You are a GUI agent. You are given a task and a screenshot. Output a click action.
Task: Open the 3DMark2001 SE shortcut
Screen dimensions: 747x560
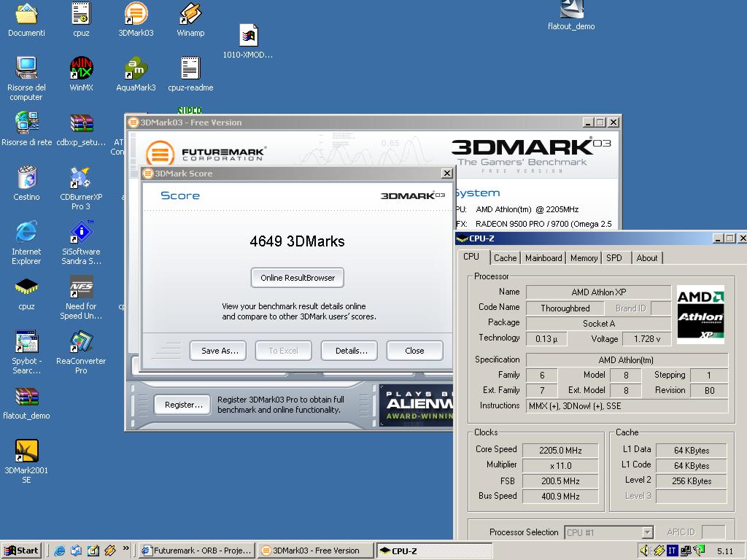[27, 451]
